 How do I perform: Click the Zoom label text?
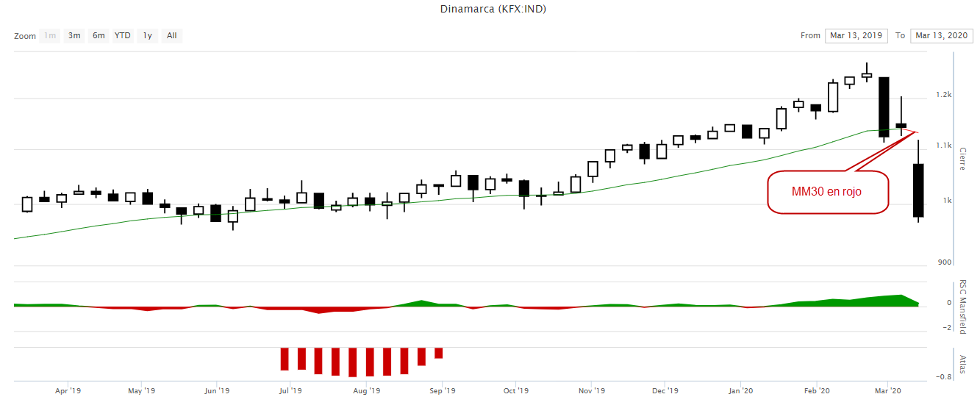tap(24, 36)
